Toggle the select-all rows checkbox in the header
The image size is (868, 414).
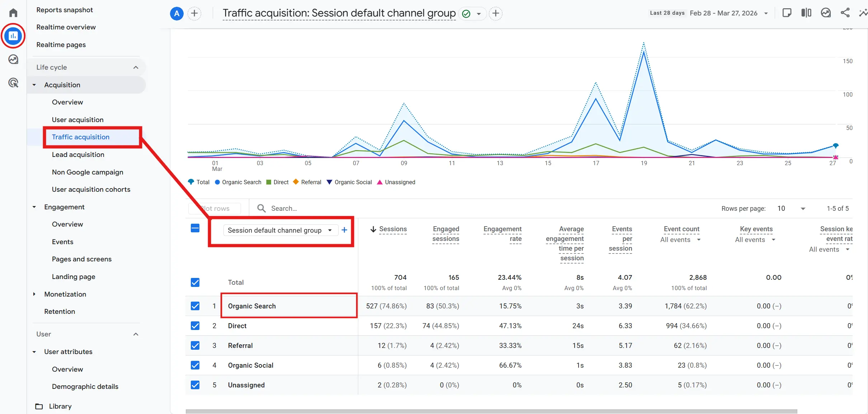[195, 228]
